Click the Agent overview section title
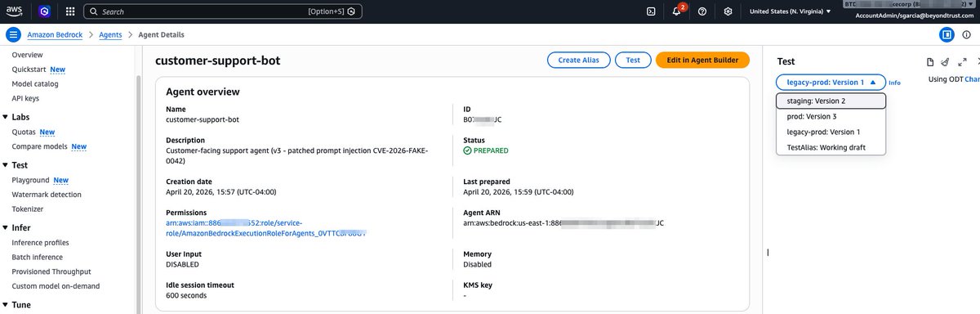The image size is (980, 314). (203, 92)
